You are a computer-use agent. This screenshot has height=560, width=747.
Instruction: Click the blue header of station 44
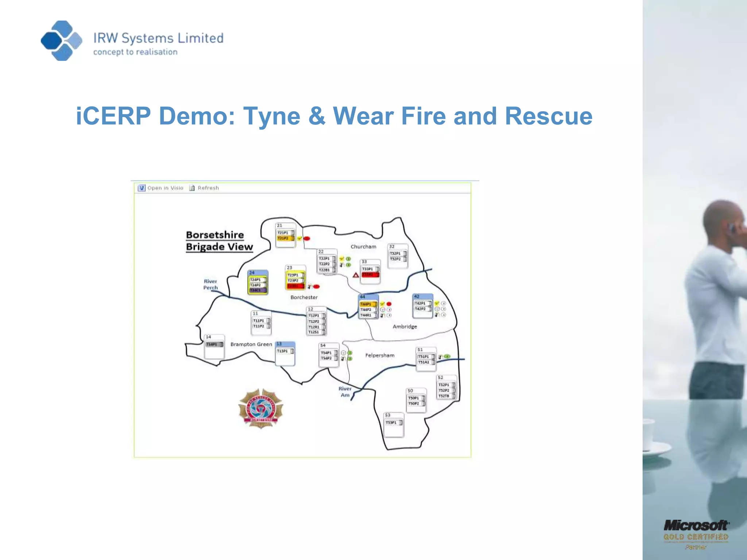point(368,297)
